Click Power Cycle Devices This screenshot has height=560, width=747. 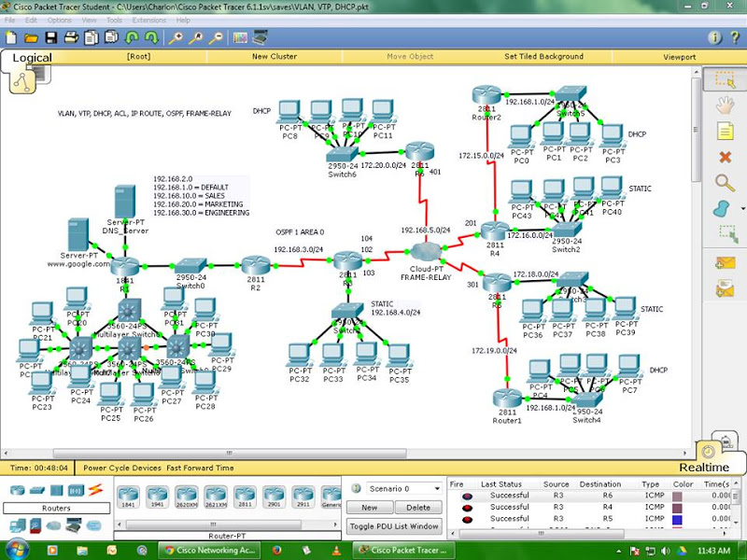point(122,468)
